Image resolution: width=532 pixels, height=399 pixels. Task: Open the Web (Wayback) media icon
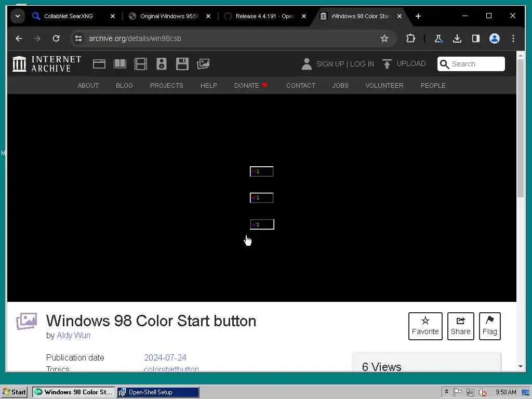point(99,64)
